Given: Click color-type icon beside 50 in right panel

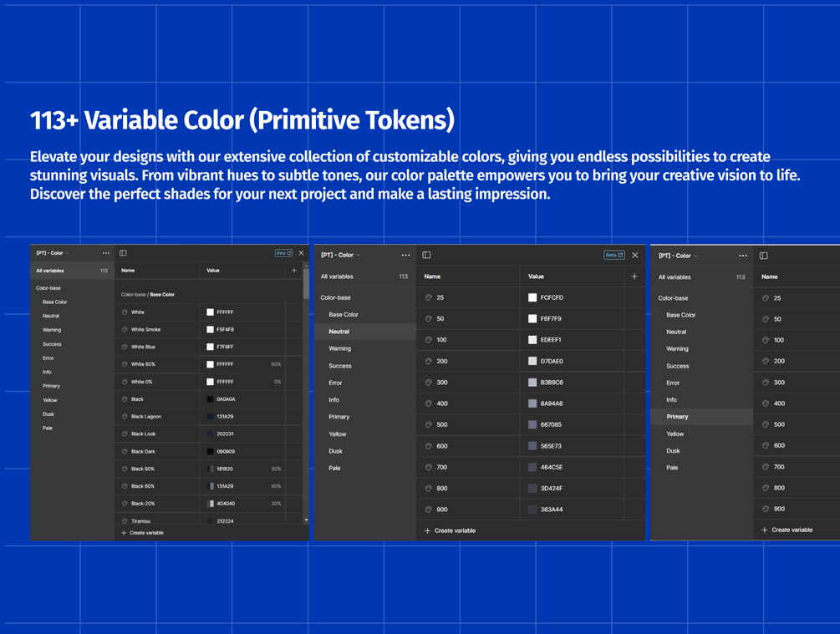Looking at the screenshot, I should pos(766,318).
